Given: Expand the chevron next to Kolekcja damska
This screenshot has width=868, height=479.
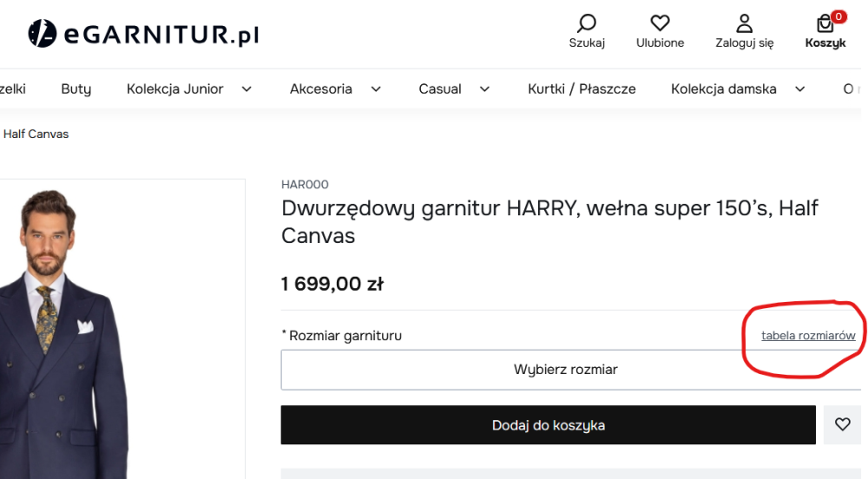Looking at the screenshot, I should (799, 89).
